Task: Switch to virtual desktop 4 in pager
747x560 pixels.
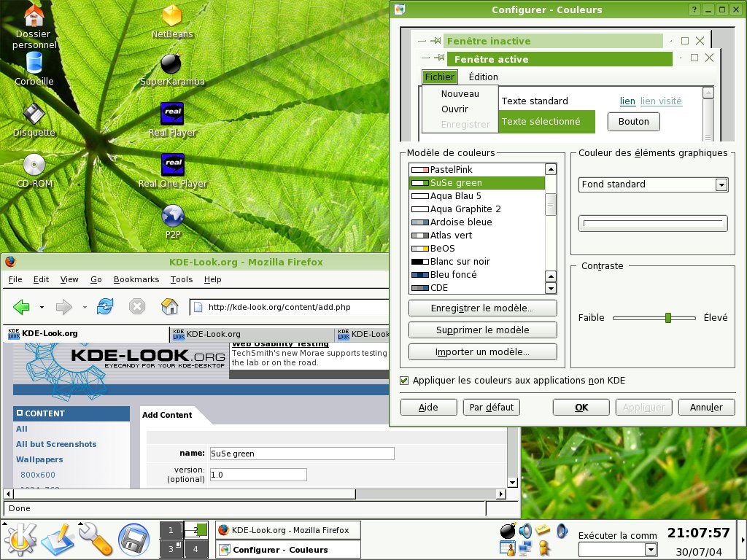Action: [196, 548]
